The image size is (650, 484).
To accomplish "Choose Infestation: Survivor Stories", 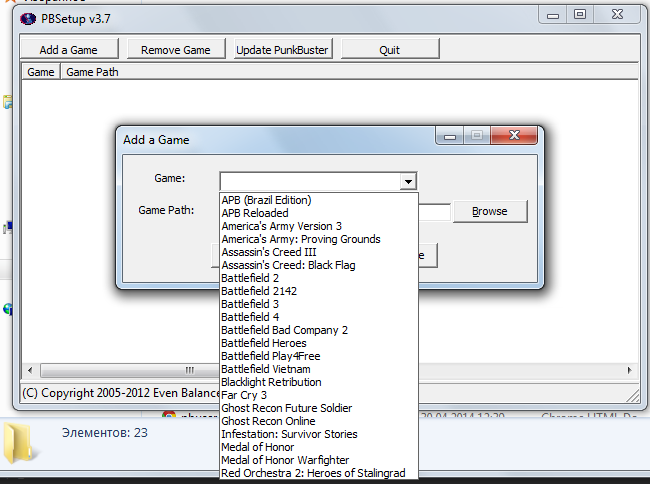I will [x=319, y=434].
